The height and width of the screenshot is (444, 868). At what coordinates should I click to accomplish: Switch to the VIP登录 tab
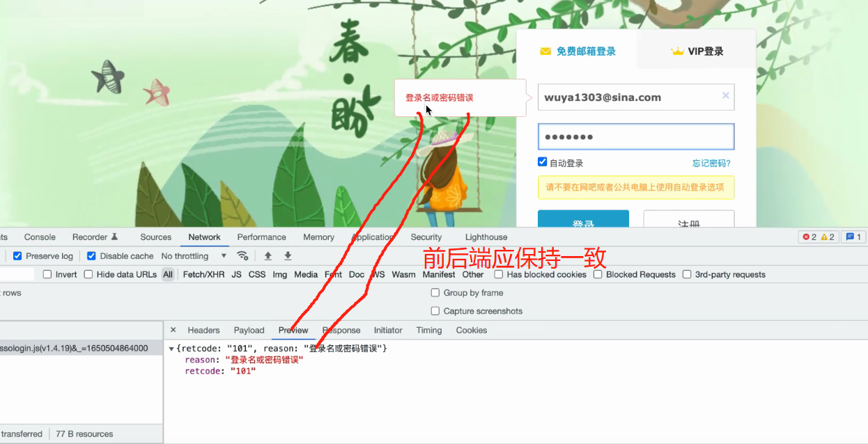click(x=697, y=51)
